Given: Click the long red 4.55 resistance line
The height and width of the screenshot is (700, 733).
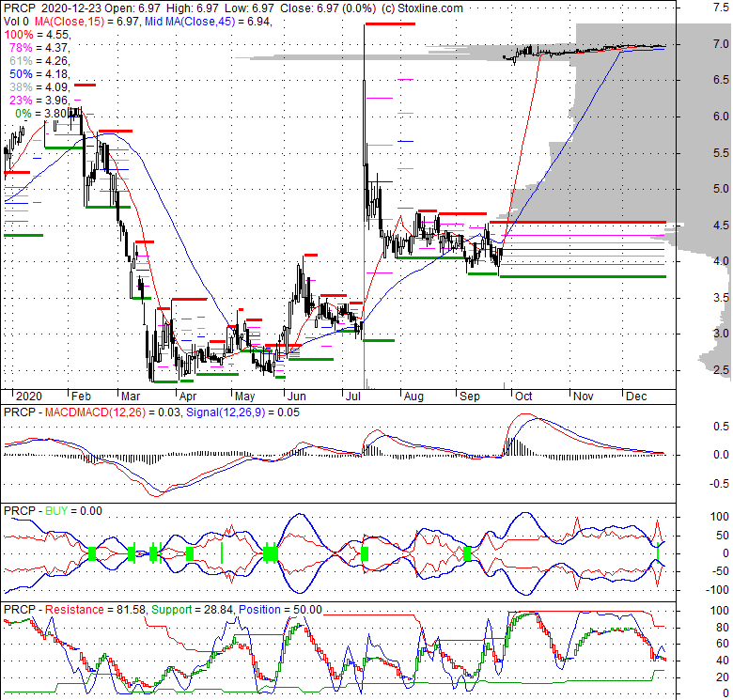Looking at the screenshot, I should (x=577, y=222).
